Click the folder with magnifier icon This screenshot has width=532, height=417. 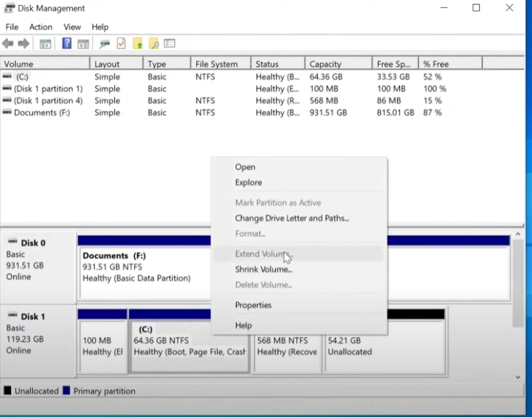click(x=153, y=44)
